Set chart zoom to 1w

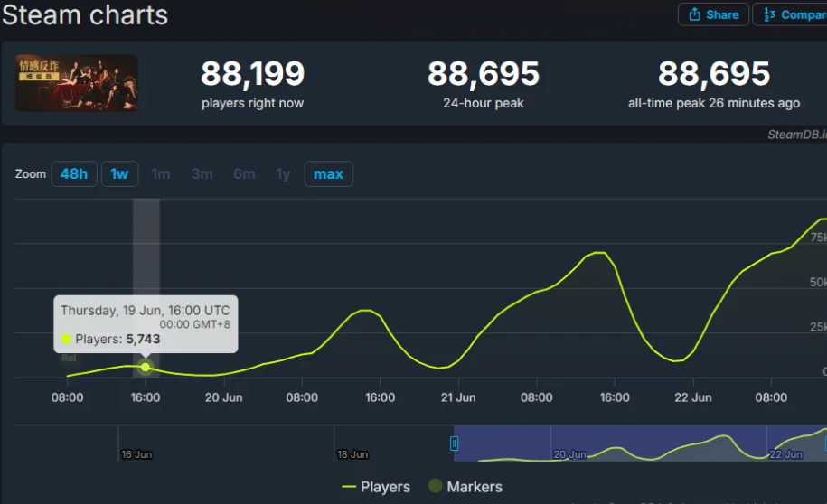[x=119, y=174]
